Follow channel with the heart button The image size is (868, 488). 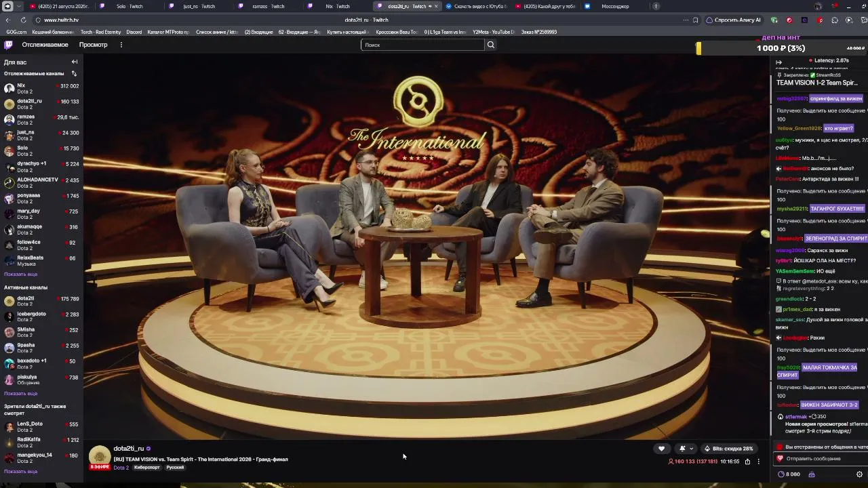click(x=661, y=448)
